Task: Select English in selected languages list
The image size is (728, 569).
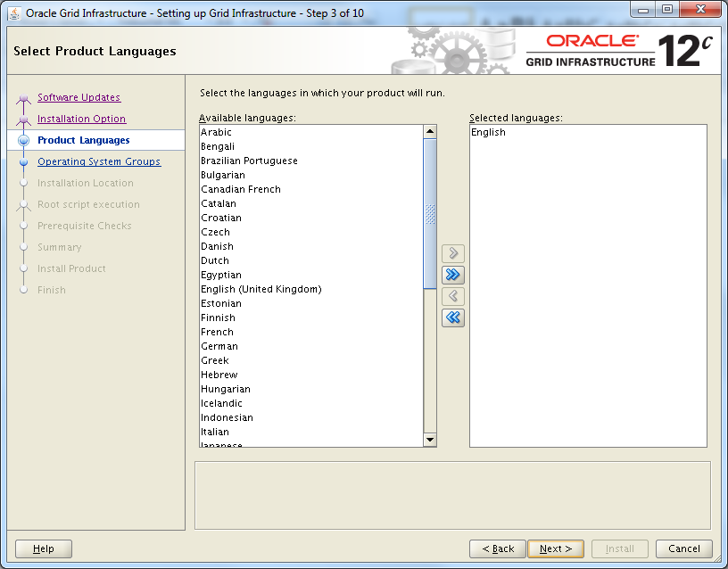Action: click(x=487, y=131)
